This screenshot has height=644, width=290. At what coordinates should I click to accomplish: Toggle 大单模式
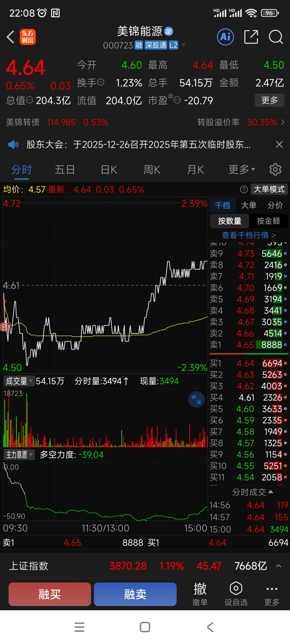tap(269, 189)
